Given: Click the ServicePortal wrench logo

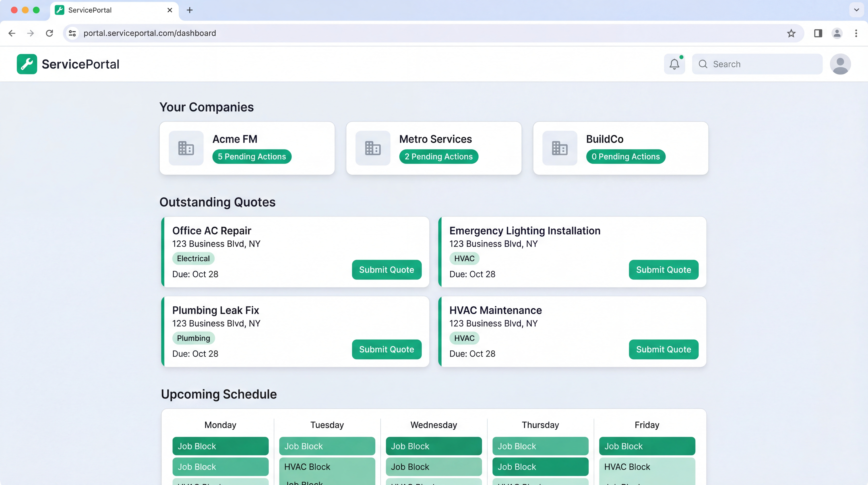Looking at the screenshot, I should tap(27, 64).
